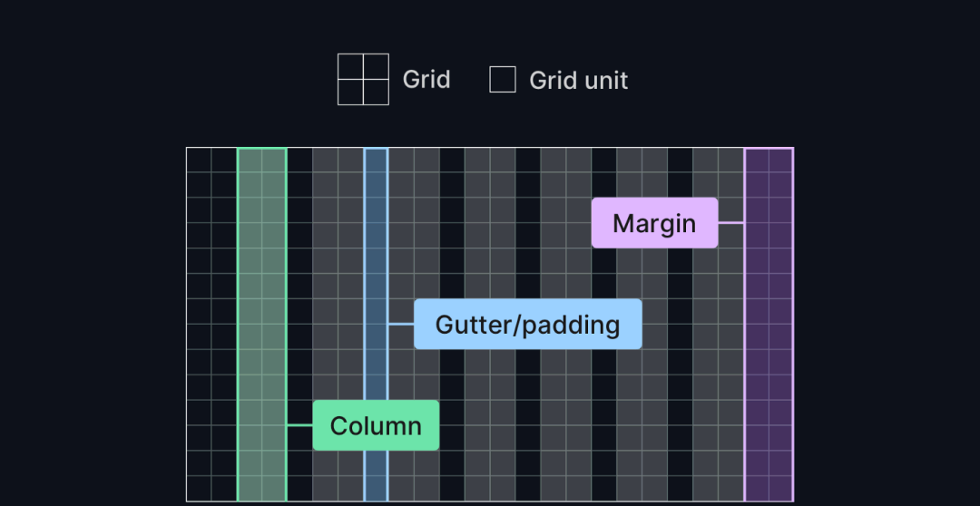Click the single-square Grid unit legend icon

point(503,79)
